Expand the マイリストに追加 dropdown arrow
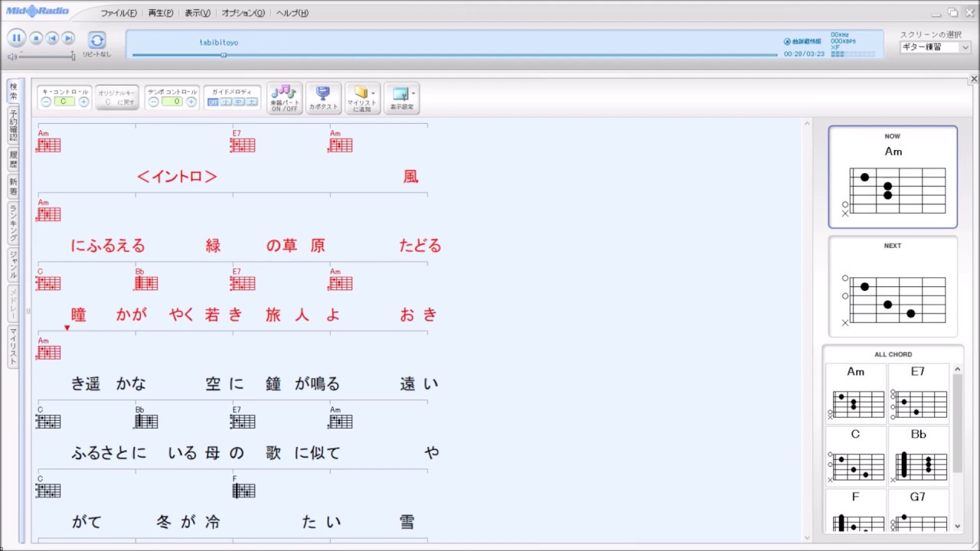 pos(374,93)
